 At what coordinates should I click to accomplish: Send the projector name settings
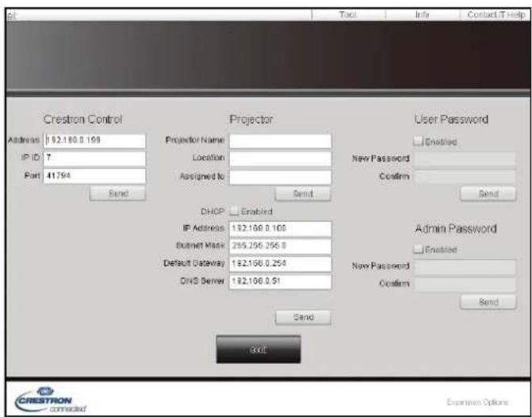(303, 193)
